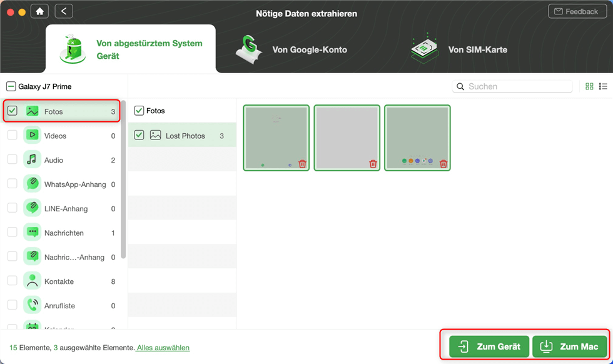Screen dimensions: 613x364
Task: Select the Kontakte person icon
Action: point(33,281)
